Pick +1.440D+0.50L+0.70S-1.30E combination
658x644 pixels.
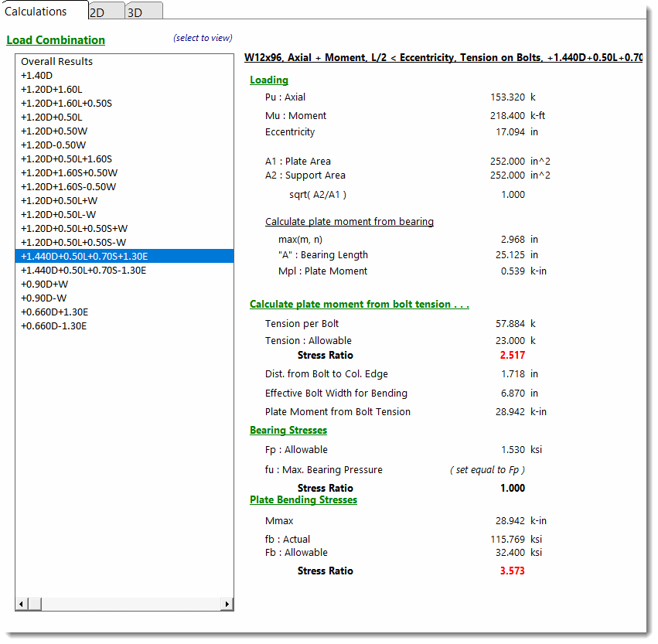84,271
